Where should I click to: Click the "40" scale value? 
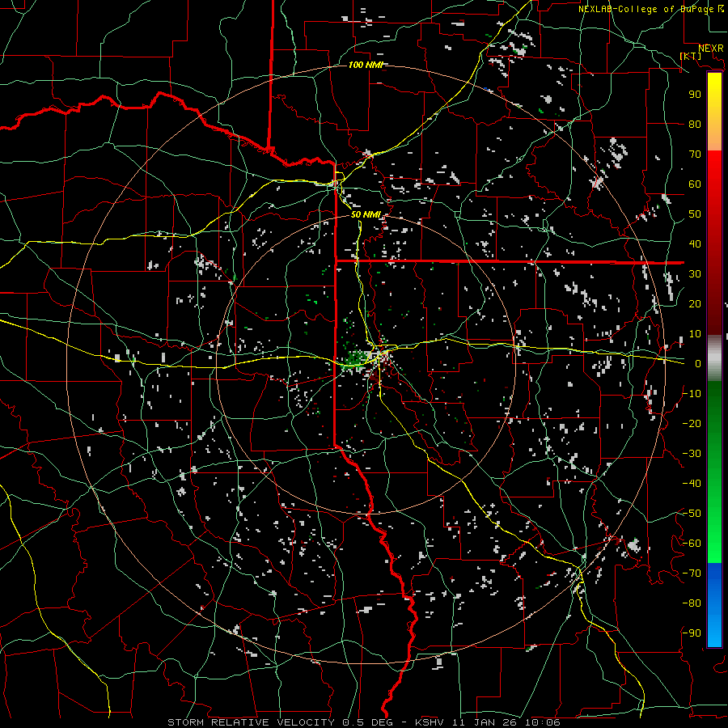695,244
